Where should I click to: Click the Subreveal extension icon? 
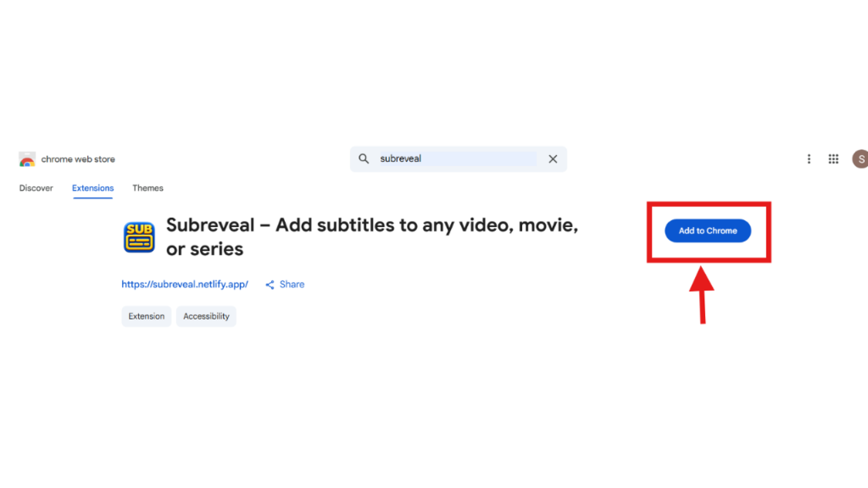(x=139, y=237)
